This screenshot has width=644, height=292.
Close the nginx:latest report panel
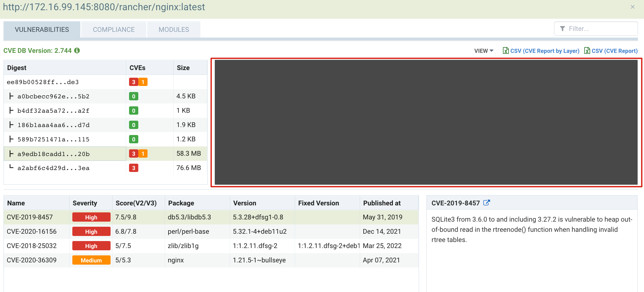[633, 7]
